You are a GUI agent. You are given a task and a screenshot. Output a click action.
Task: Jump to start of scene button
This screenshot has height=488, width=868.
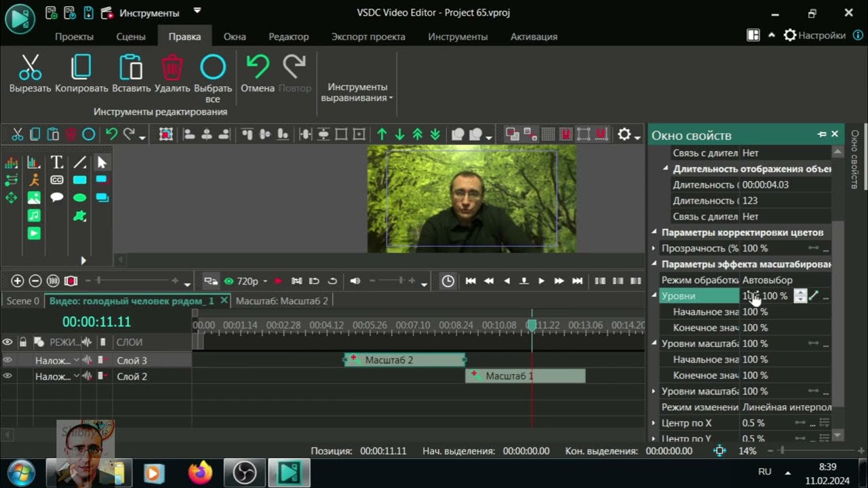471,281
